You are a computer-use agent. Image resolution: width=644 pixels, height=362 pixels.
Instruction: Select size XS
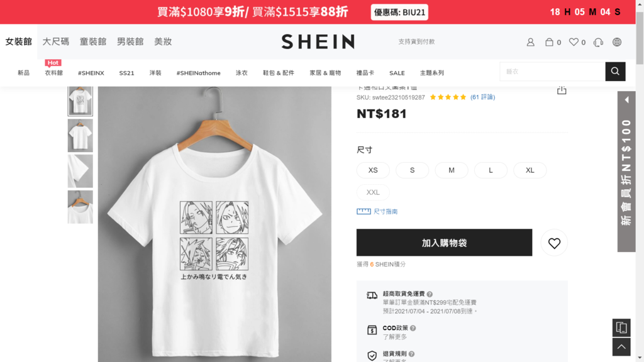(x=373, y=170)
